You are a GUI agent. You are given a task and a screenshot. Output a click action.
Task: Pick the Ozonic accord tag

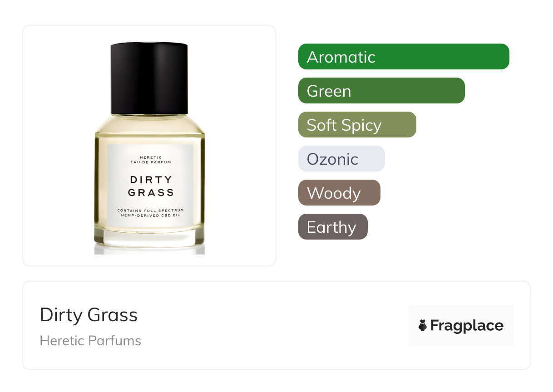click(341, 159)
